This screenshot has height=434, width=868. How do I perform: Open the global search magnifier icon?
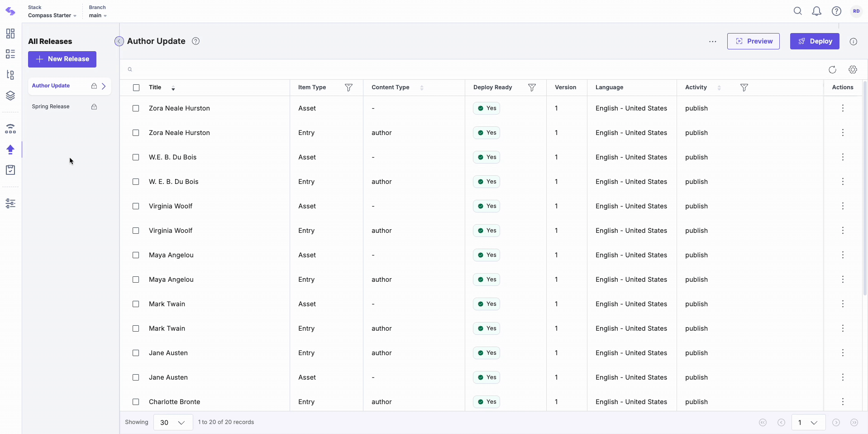tap(798, 11)
